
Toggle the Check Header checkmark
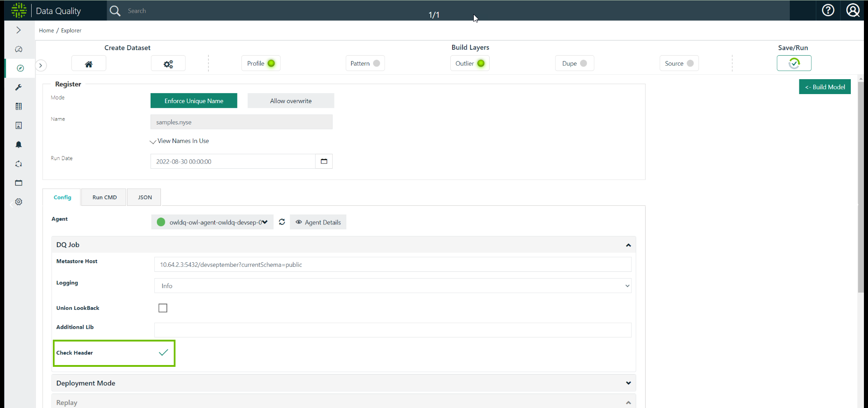(163, 353)
